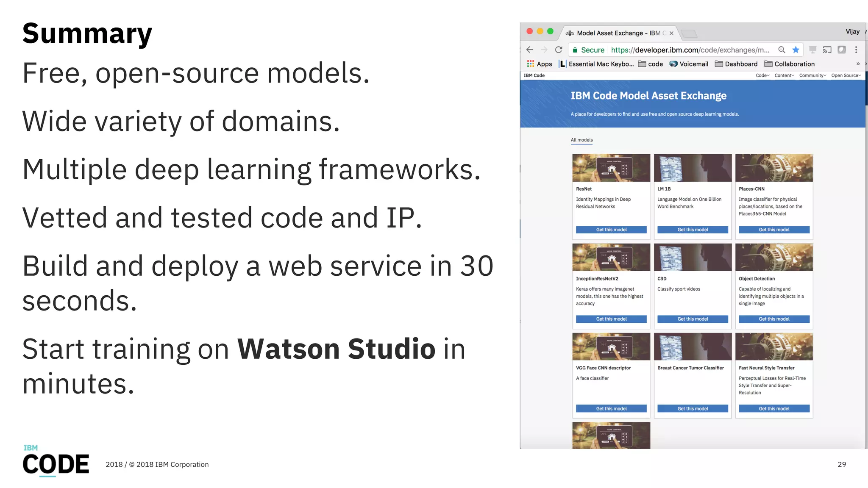Click Get this model for Object Detection
Screen dimensions: 868x488
pos(774,319)
